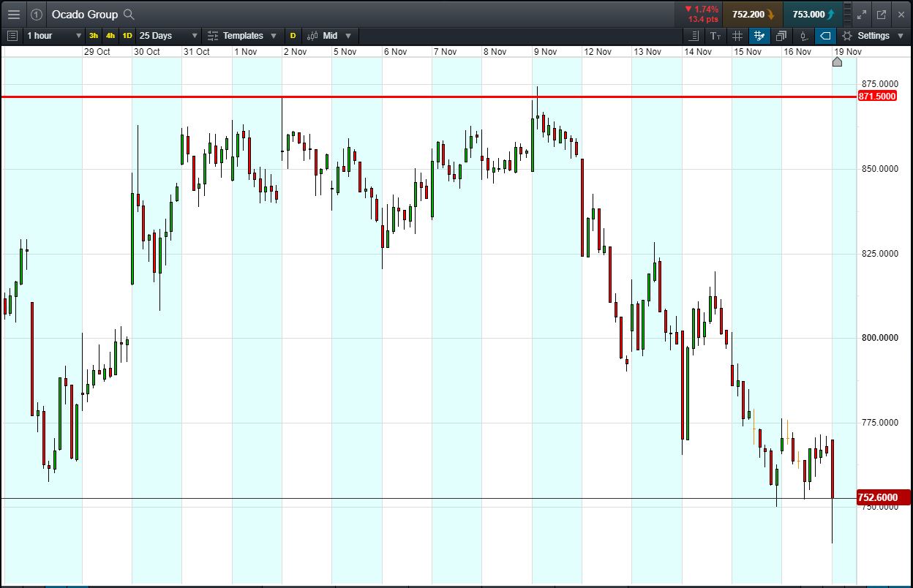Open the Mid price type dropdown
Screen dimensions: 913x588
tap(329, 35)
